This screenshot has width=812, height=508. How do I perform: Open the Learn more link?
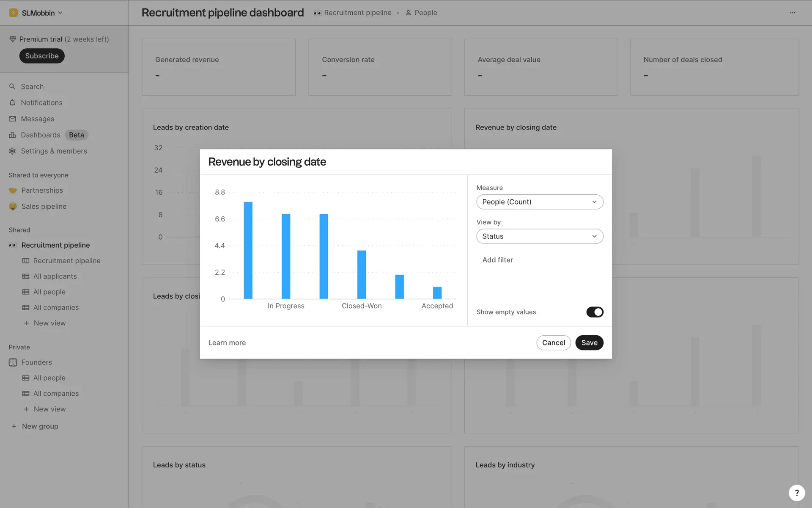227,343
